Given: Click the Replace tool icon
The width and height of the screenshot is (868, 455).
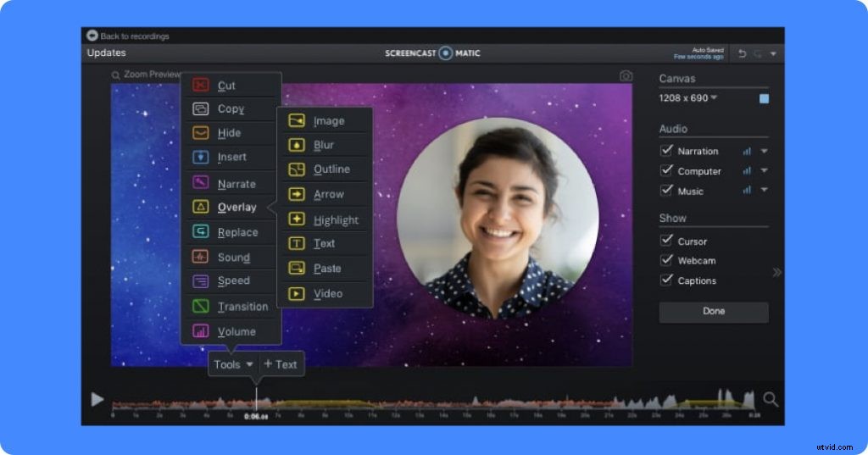Looking at the screenshot, I should [x=200, y=231].
